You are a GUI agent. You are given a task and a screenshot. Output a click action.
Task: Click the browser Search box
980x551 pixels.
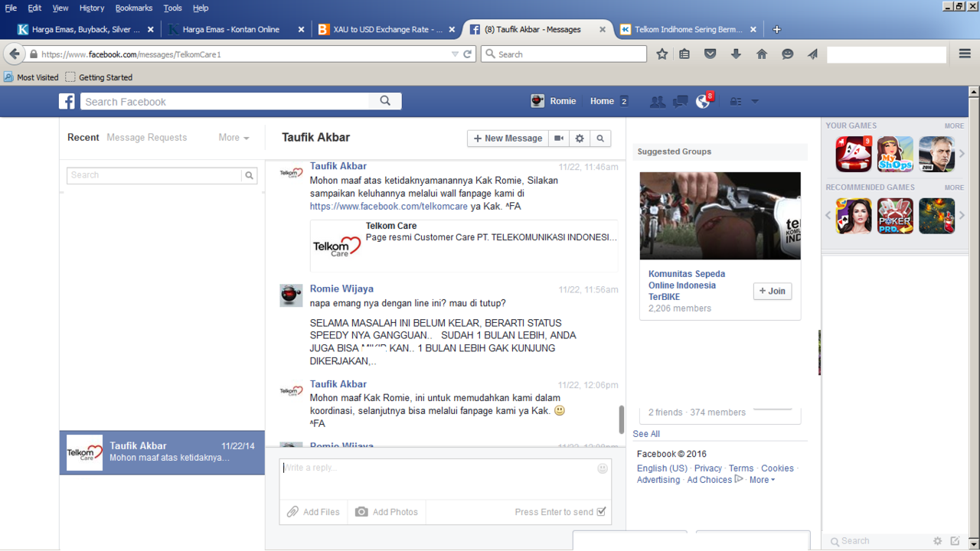pyautogui.click(x=563, y=54)
